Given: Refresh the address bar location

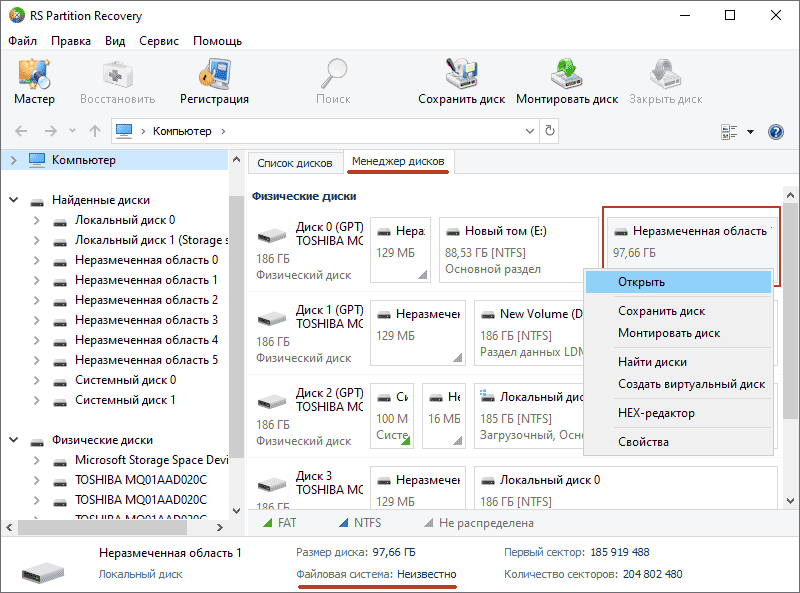Looking at the screenshot, I should click(549, 131).
